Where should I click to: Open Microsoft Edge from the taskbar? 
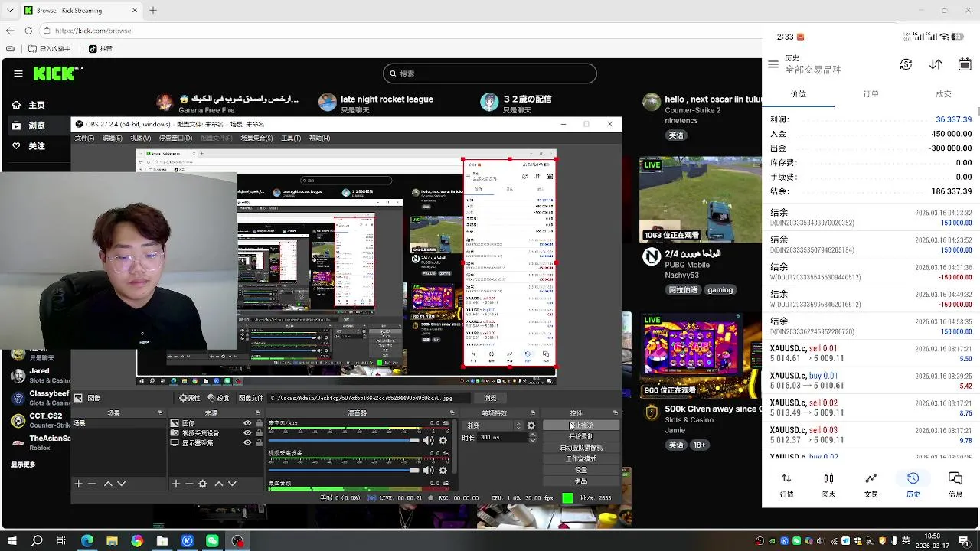pyautogui.click(x=87, y=541)
